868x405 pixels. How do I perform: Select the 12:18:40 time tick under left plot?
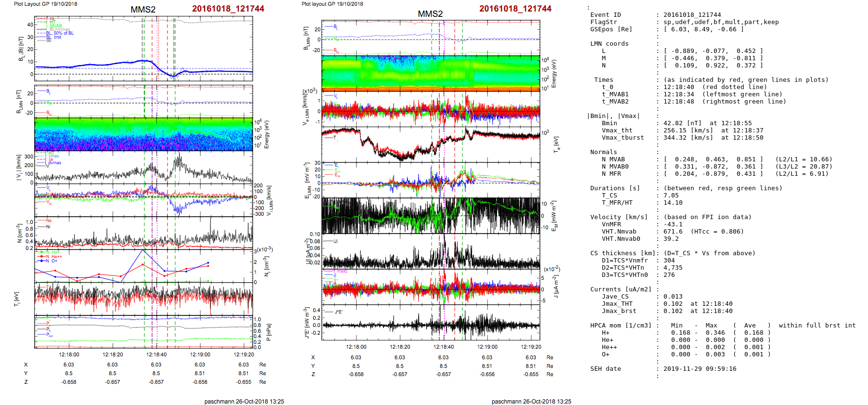coord(156,354)
